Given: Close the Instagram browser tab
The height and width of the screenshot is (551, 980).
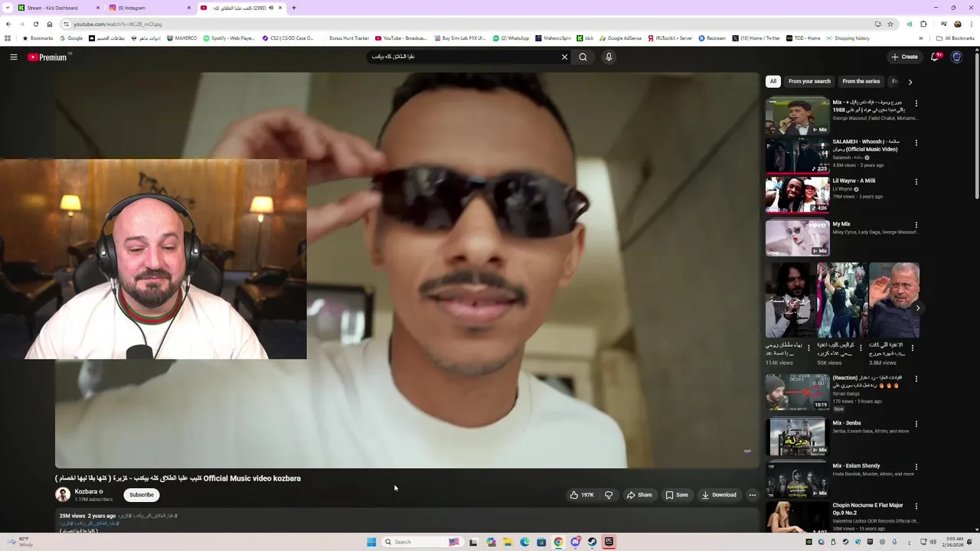Looking at the screenshot, I should click(189, 8).
